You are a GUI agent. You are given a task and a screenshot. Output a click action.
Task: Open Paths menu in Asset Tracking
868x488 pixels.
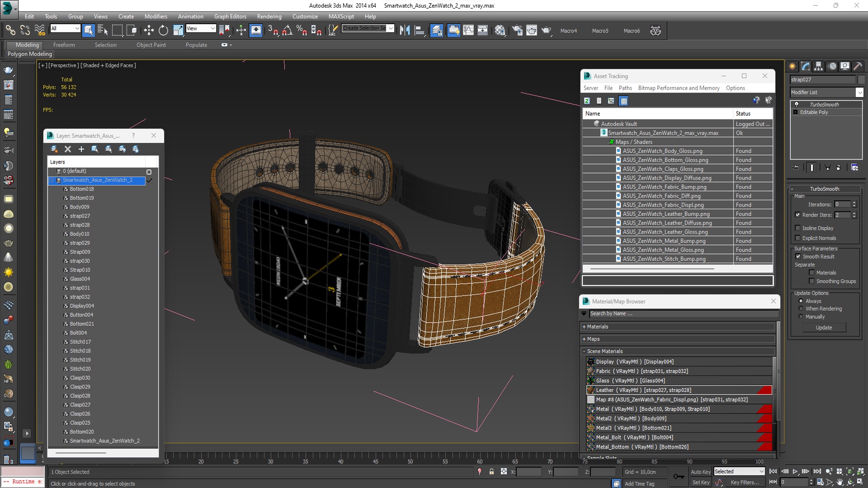pos(625,88)
